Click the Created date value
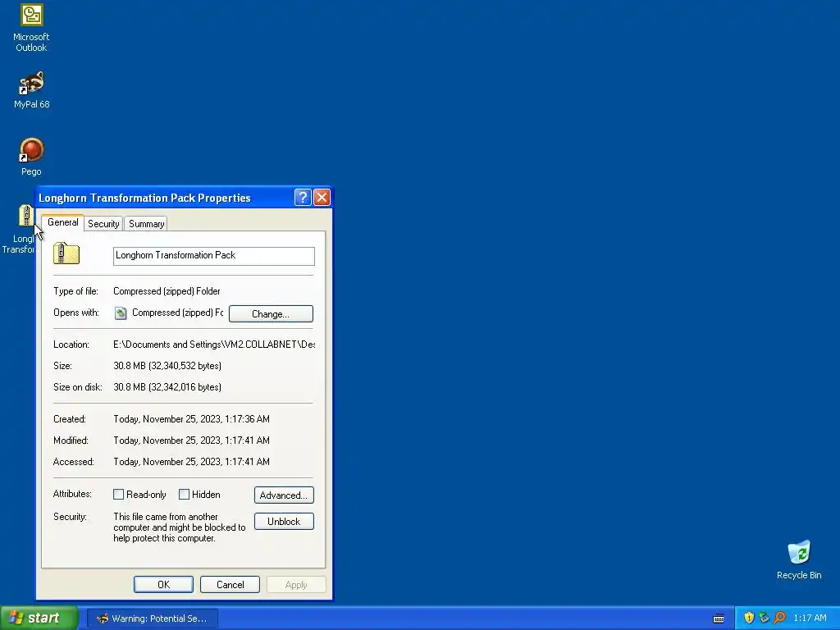This screenshot has width=840, height=630. 191,419
